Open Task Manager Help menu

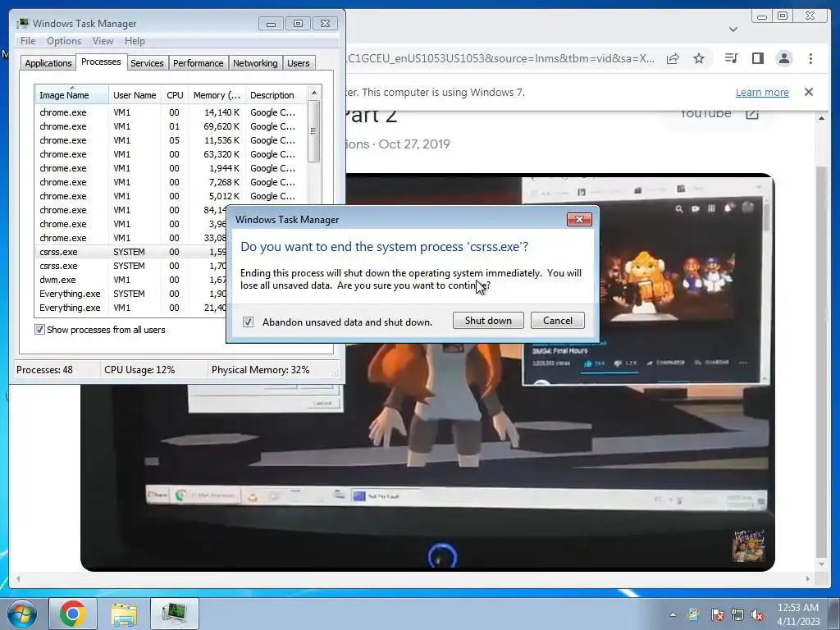(135, 41)
